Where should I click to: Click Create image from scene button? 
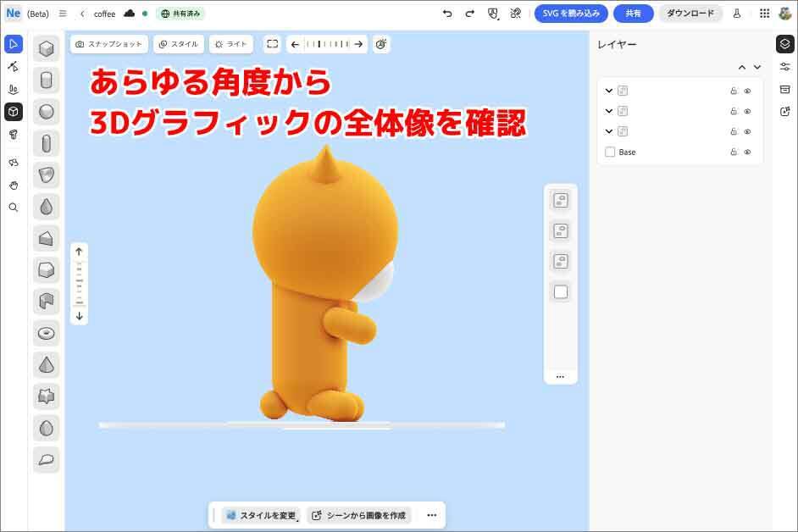(359, 516)
